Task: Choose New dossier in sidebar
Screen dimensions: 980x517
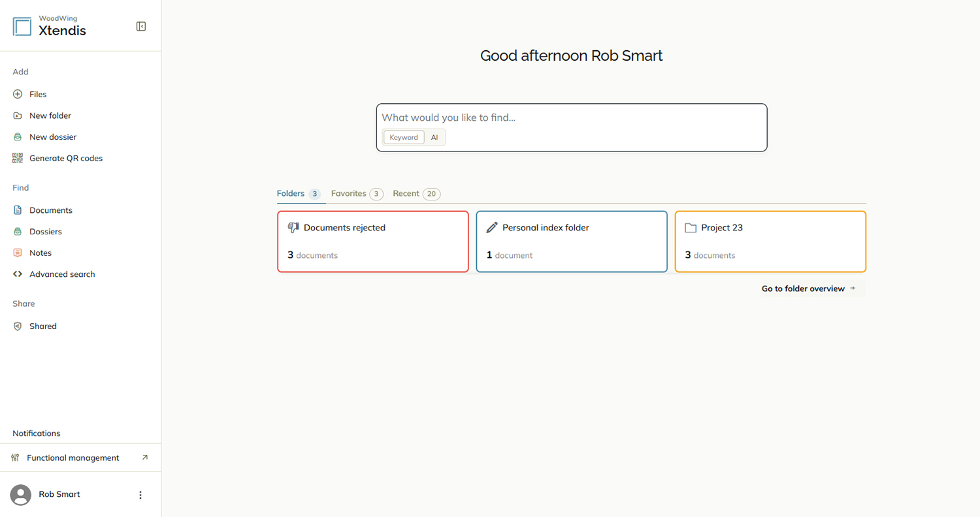Action: coord(53,137)
